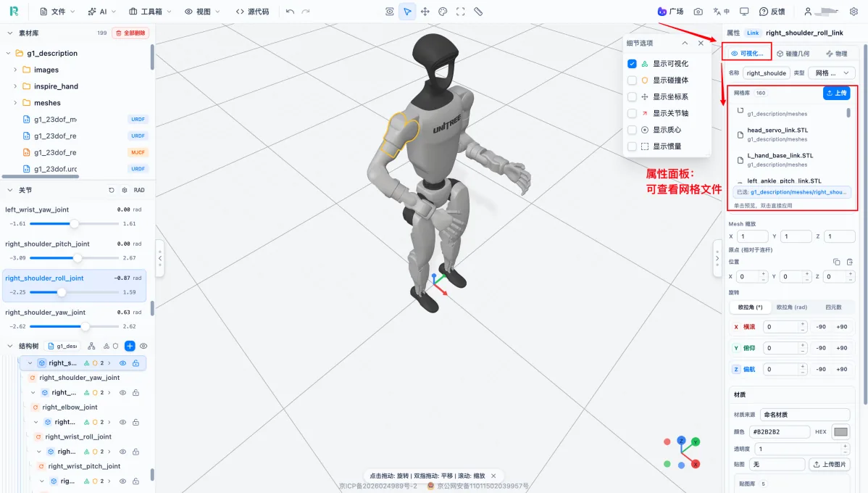
Task: Click the monitor display icon
Action: 744,12
